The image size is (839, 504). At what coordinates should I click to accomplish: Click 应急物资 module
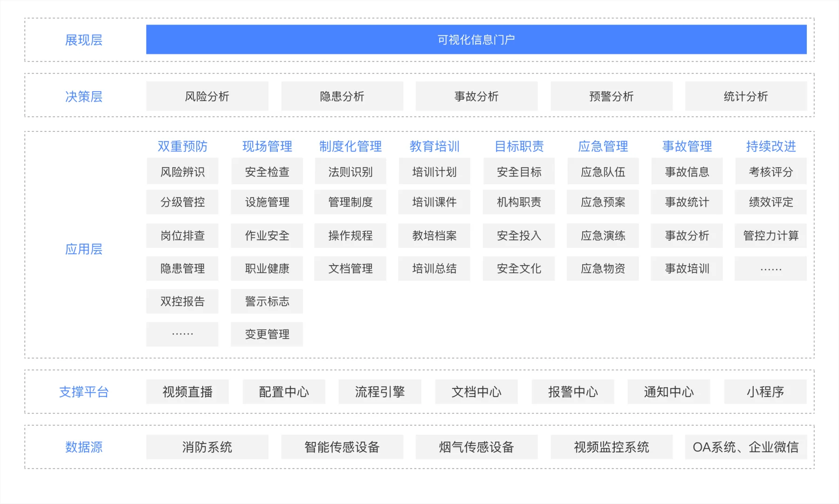[603, 268]
